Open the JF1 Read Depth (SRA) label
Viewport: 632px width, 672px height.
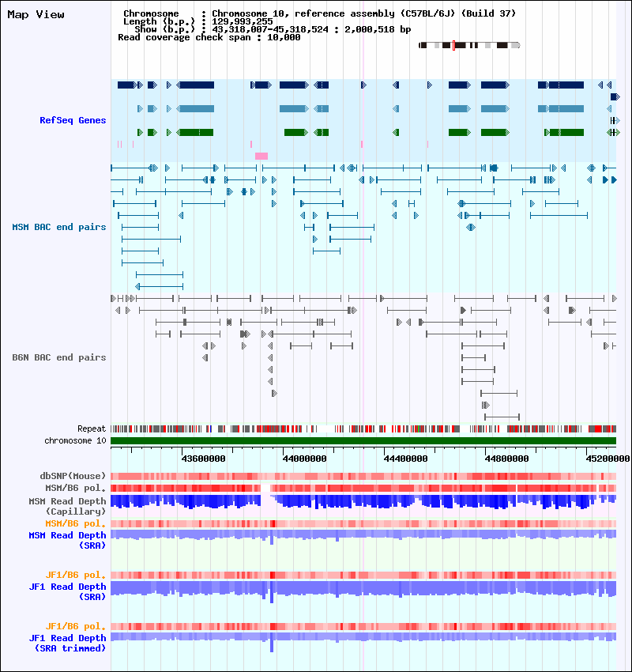[x=67, y=592]
